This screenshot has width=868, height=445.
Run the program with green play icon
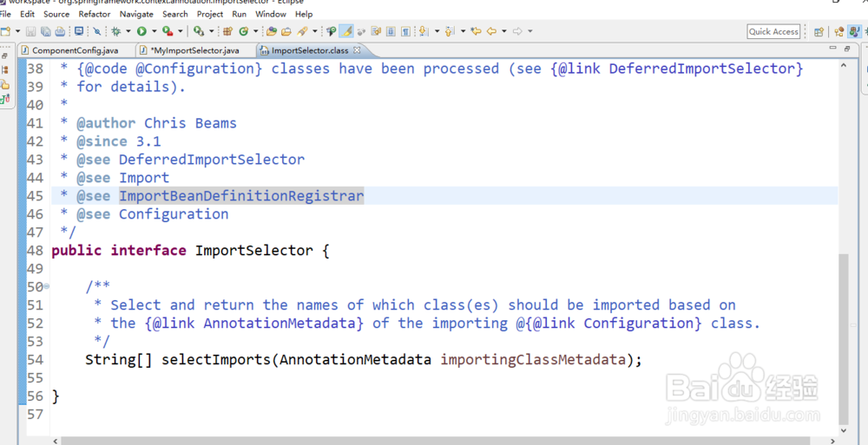coord(141,31)
